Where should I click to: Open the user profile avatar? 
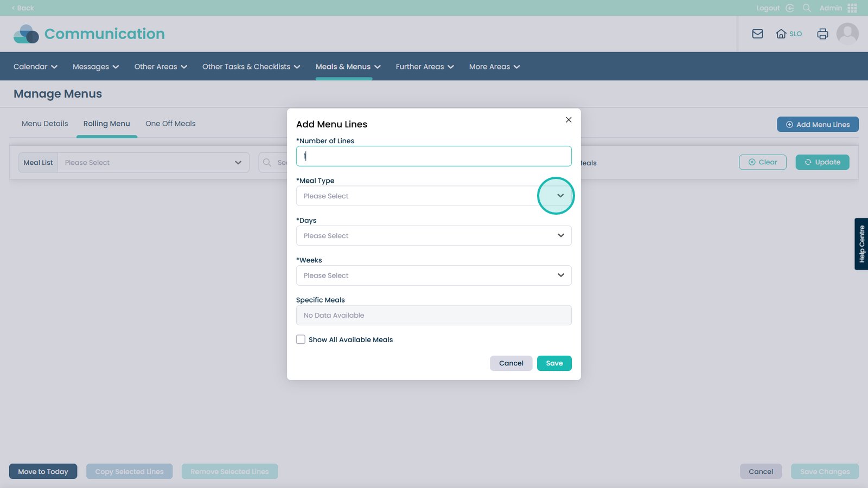click(x=847, y=34)
